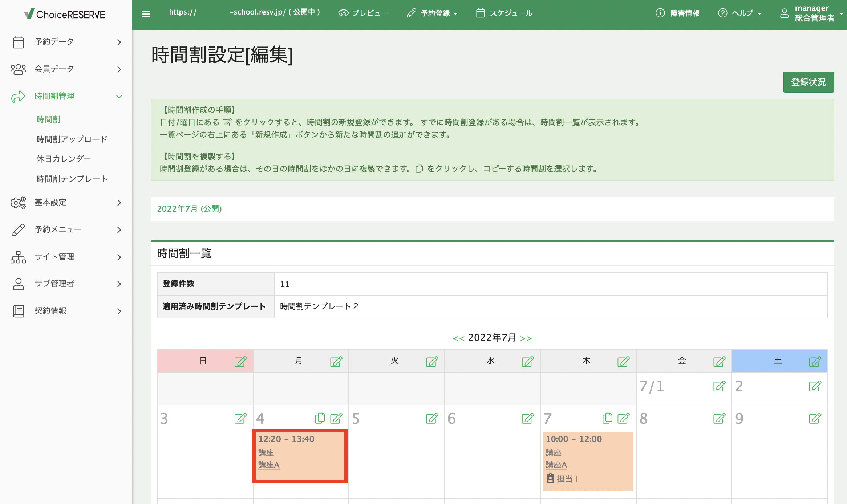The height and width of the screenshot is (504, 847).
Task: Click the edit icon for July 1
Action: 719,386
